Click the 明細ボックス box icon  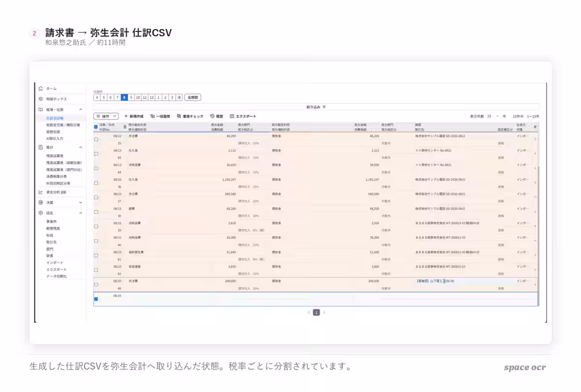[41, 99]
